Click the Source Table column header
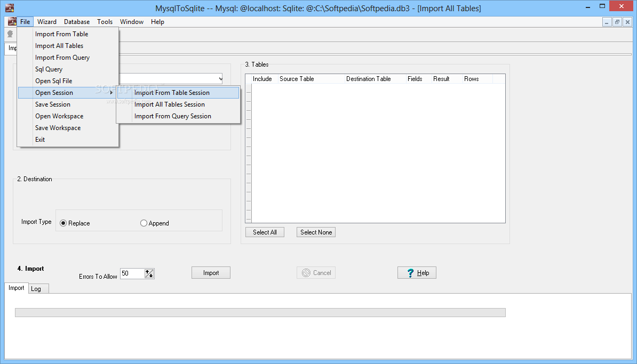This screenshot has height=364, width=637. (x=311, y=79)
